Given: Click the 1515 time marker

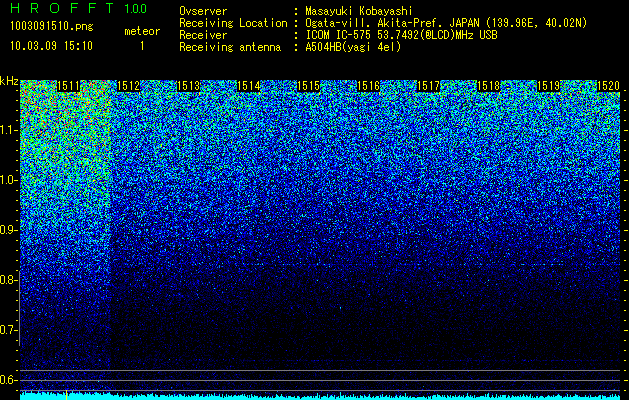Looking at the screenshot, I should point(308,86).
